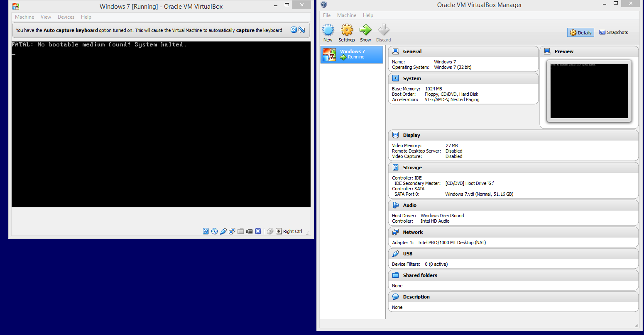This screenshot has height=335, width=644.
Task: Open the Help menu in the VM window
Action: coord(86,17)
